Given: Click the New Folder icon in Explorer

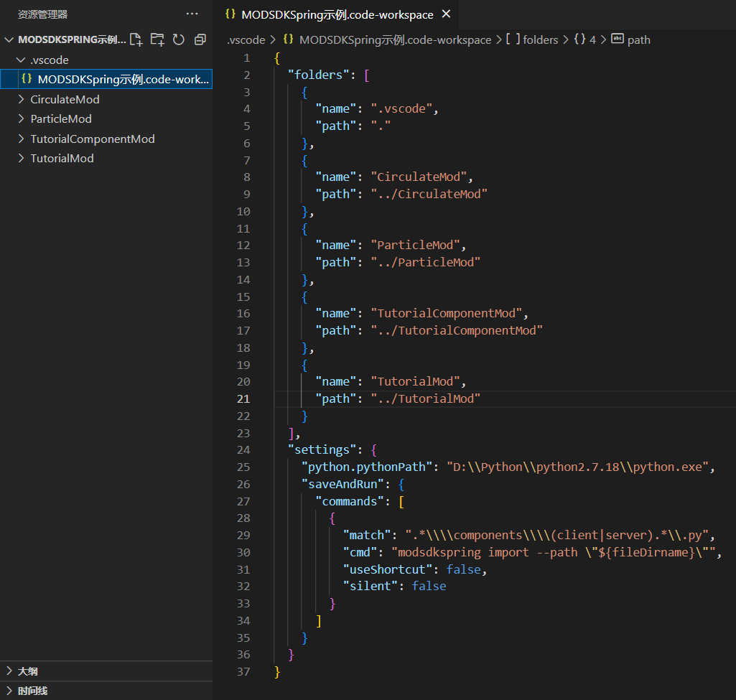Looking at the screenshot, I should point(157,39).
